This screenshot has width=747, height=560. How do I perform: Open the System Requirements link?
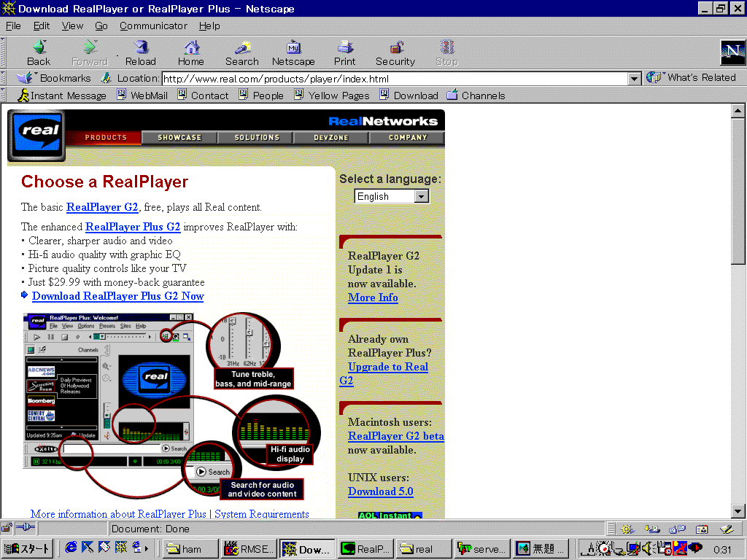coord(262,514)
